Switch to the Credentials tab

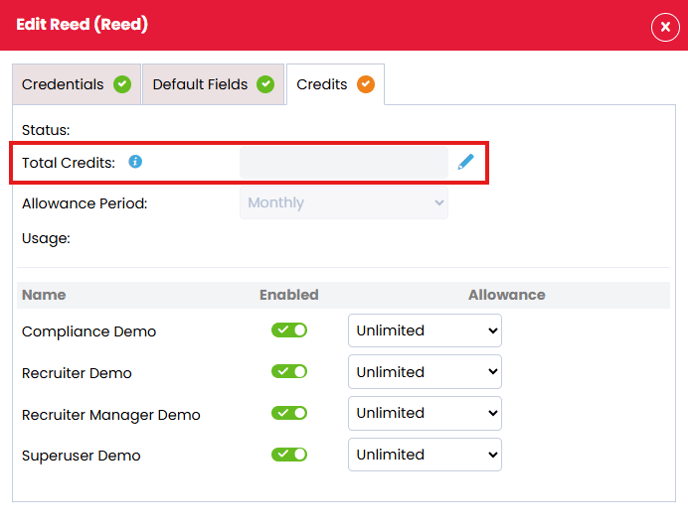click(x=63, y=85)
